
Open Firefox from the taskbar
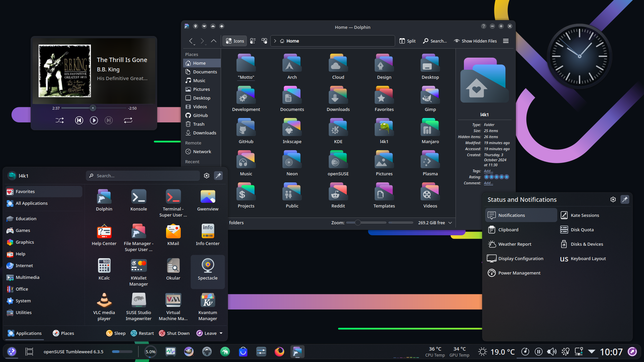tap(279, 352)
